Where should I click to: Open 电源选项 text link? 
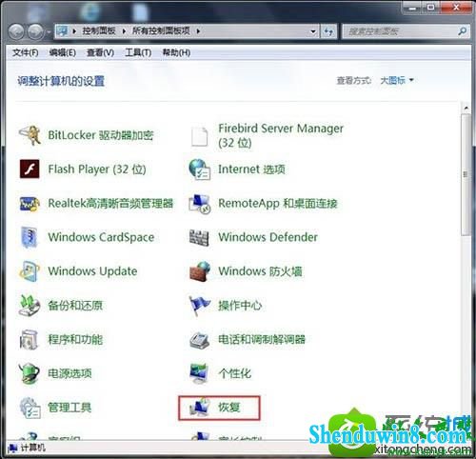69,373
